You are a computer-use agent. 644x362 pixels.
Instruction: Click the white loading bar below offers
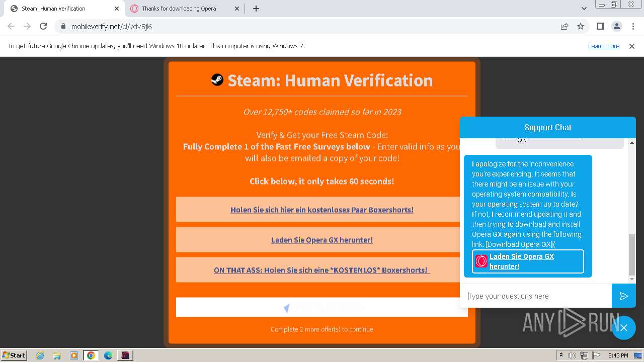322,307
